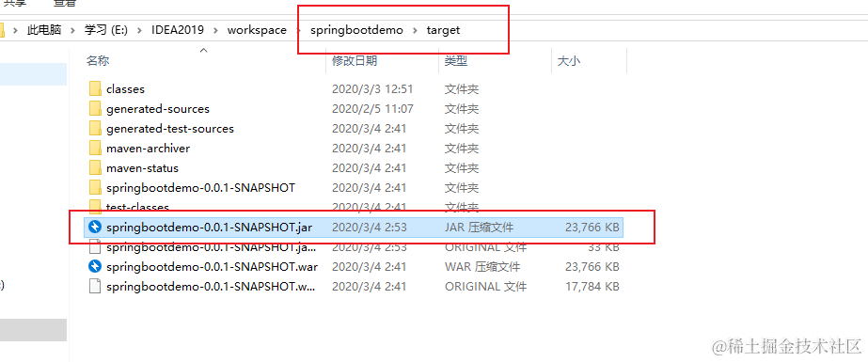
Task: Sort by 类型 column header
Action: pos(455,61)
